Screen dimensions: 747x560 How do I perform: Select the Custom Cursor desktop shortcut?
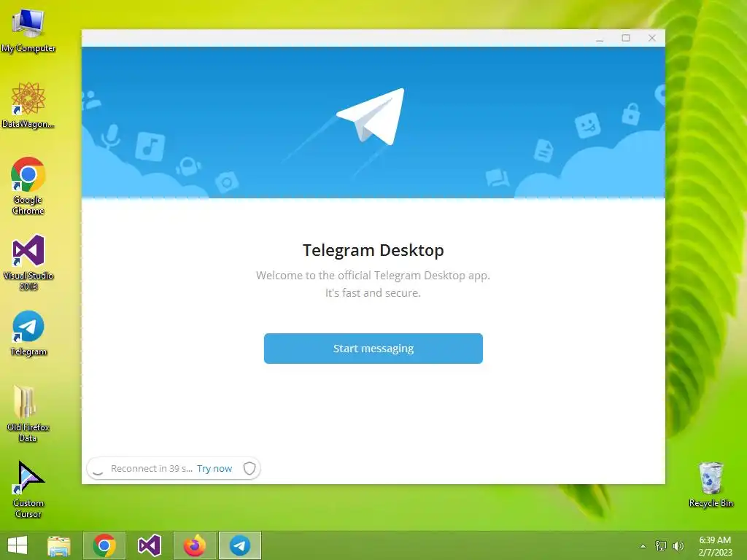tap(28, 489)
